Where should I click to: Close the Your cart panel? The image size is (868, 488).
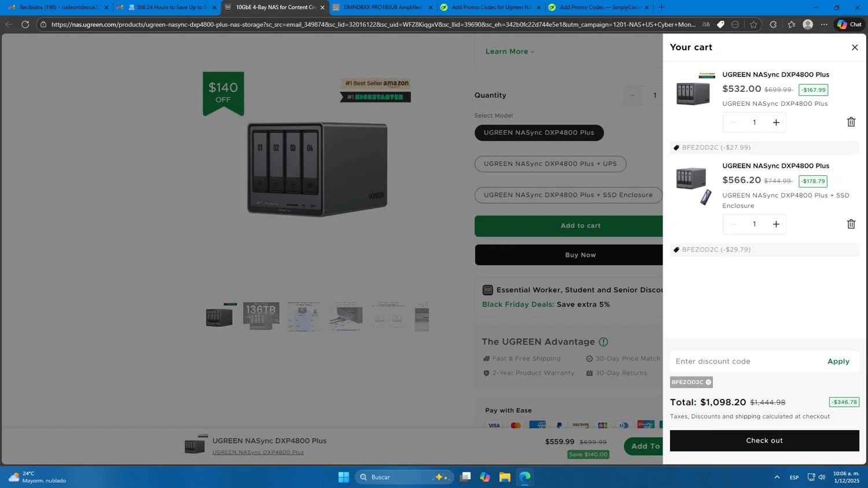click(855, 47)
